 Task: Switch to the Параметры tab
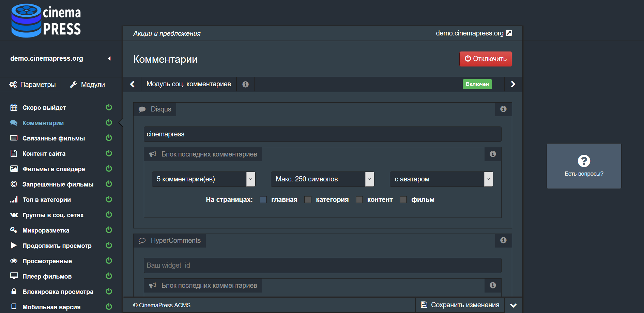(32, 85)
